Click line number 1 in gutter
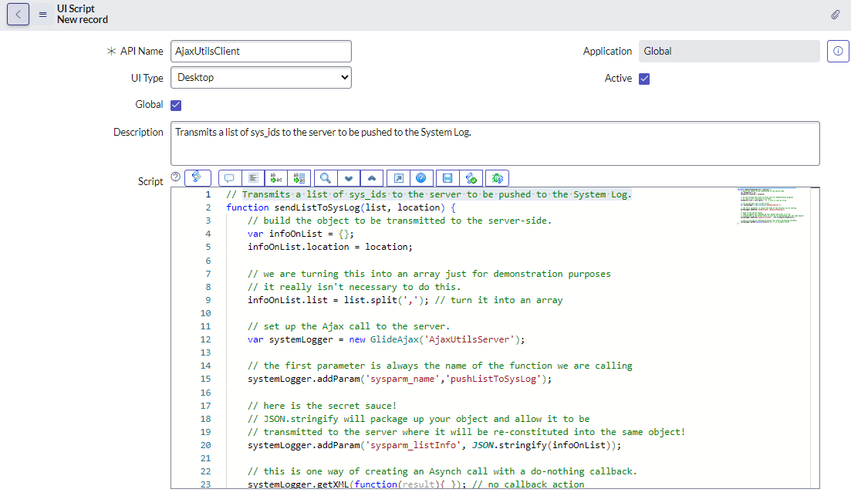Image resolution: width=851 pixels, height=499 pixels. 208,194
